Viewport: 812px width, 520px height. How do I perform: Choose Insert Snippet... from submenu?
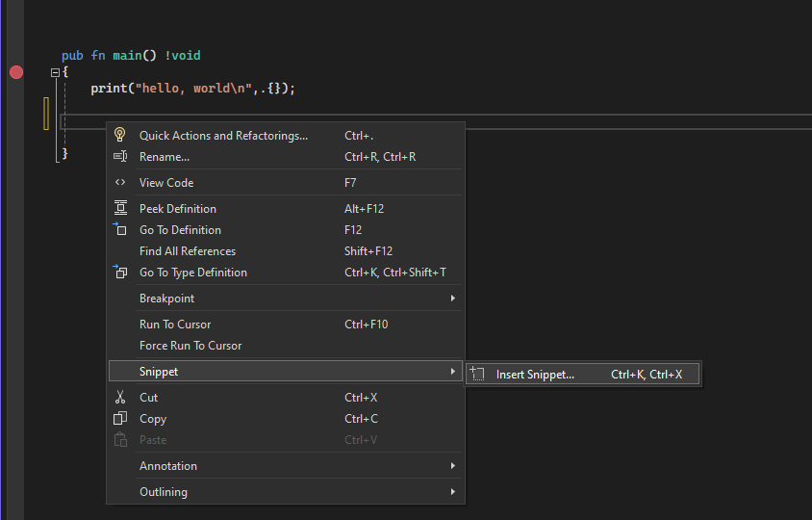click(535, 375)
